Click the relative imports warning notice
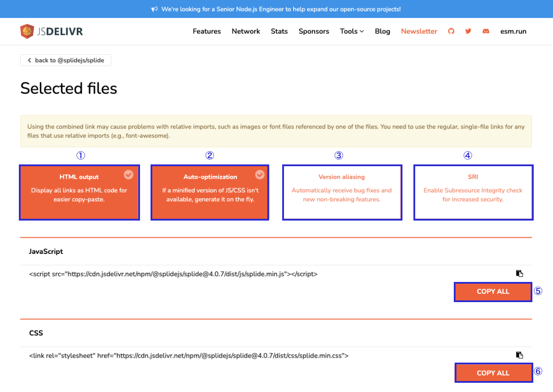 (x=276, y=131)
